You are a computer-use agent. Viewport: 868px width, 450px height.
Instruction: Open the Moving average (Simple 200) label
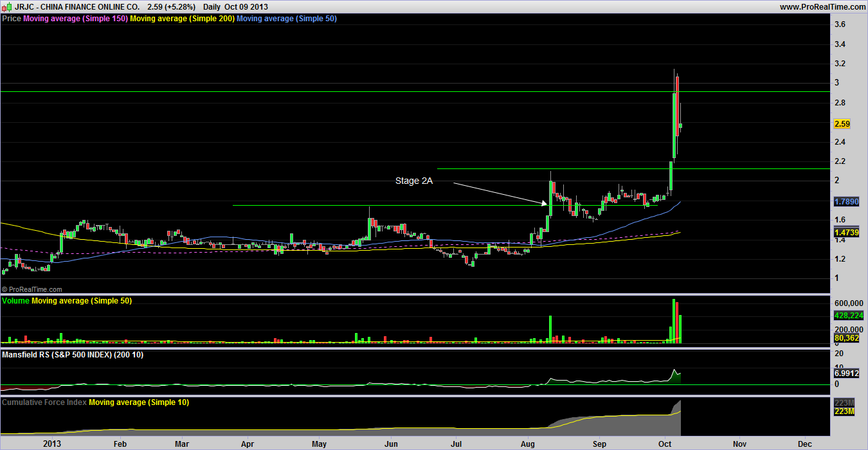182,19
